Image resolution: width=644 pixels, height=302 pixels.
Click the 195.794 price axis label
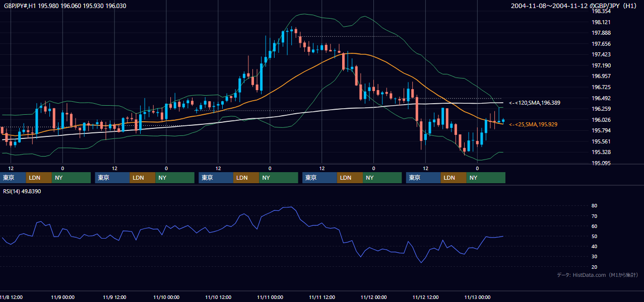pos(601,130)
